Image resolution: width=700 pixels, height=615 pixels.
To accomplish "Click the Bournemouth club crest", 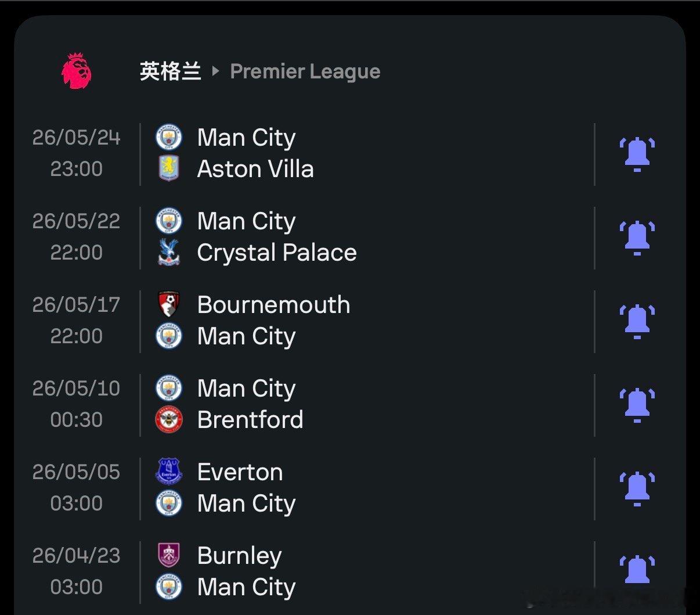I will pos(169,305).
